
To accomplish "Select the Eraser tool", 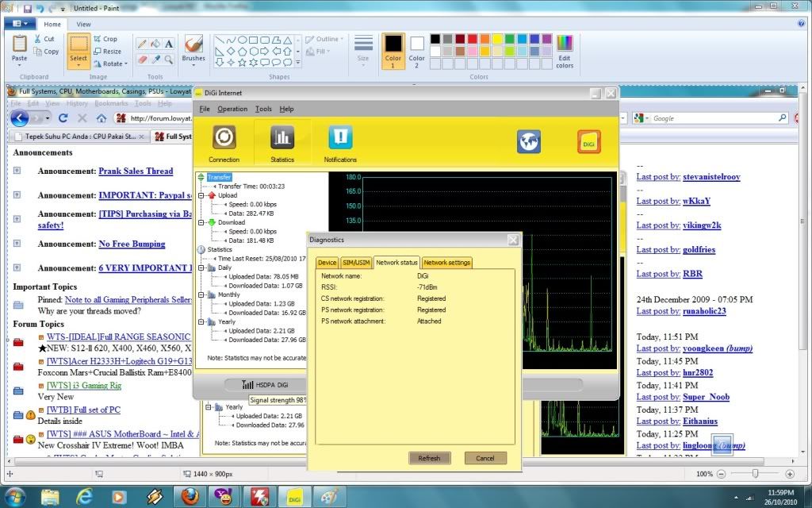I will pyautogui.click(x=141, y=59).
